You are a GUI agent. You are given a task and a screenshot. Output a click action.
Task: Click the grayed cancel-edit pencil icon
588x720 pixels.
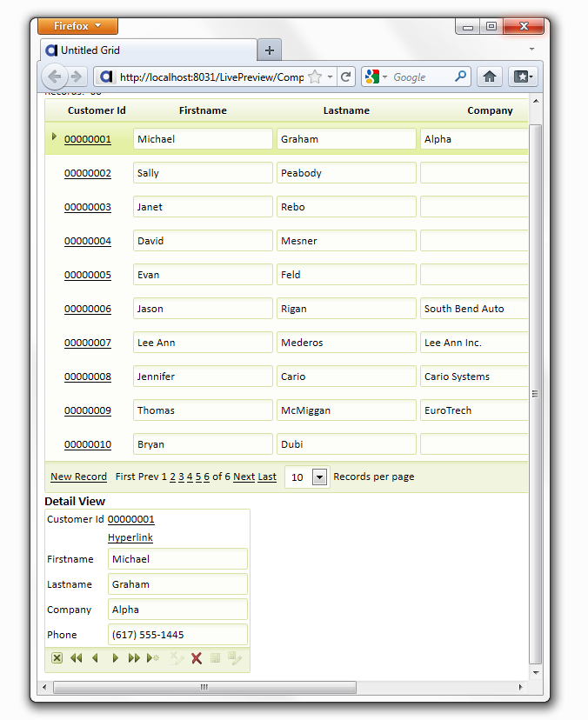point(177,658)
